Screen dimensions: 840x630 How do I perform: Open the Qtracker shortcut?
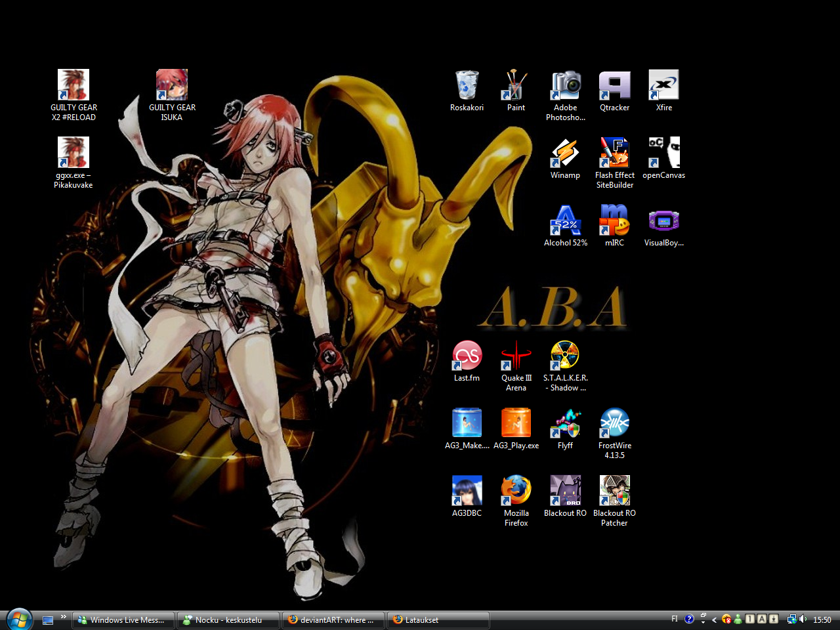(615, 91)
